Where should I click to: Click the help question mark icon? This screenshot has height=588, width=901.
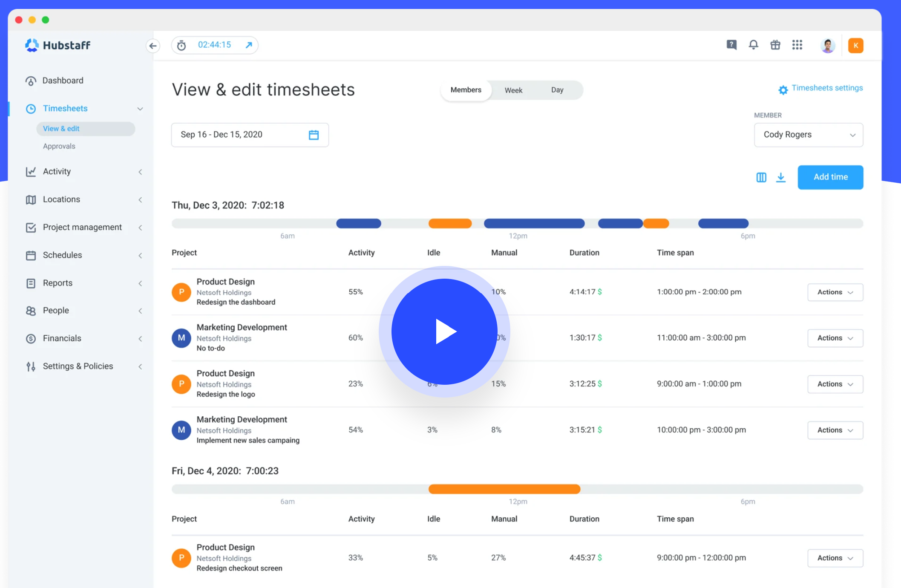(731, 45)
